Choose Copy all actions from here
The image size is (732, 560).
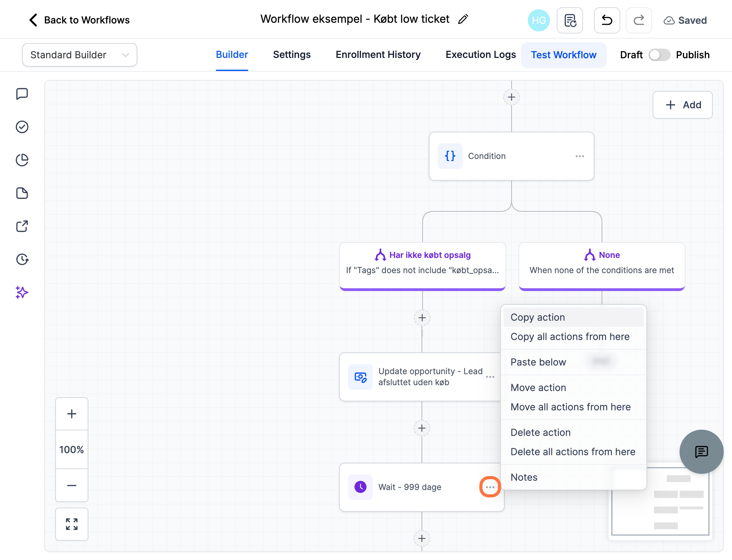point(573,337)
